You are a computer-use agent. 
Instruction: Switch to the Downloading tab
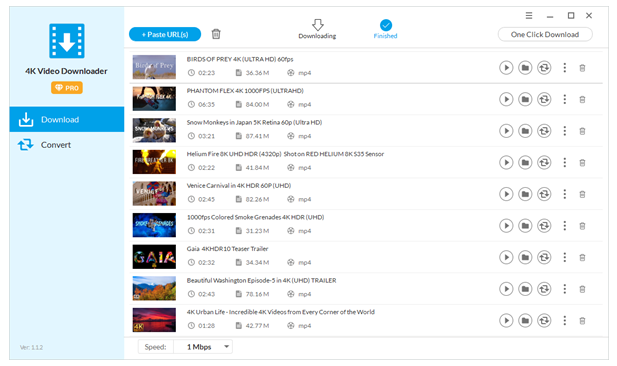point(317,29)
